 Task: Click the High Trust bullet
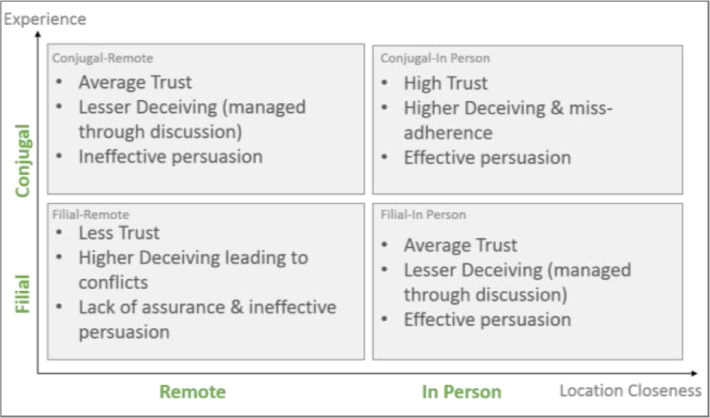[446, 83]
